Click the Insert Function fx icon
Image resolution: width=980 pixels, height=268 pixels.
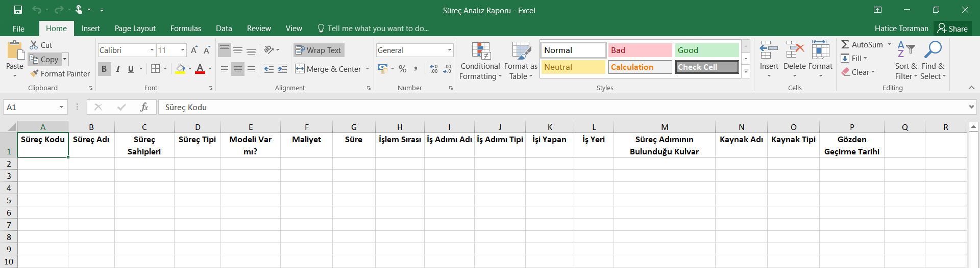[x=144, y=107]
